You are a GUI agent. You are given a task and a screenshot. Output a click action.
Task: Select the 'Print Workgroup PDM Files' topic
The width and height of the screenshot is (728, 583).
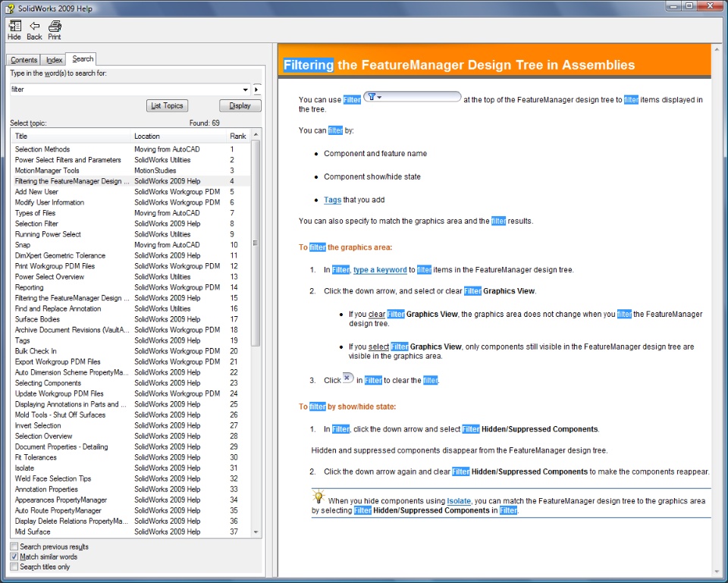coord(130,266)
